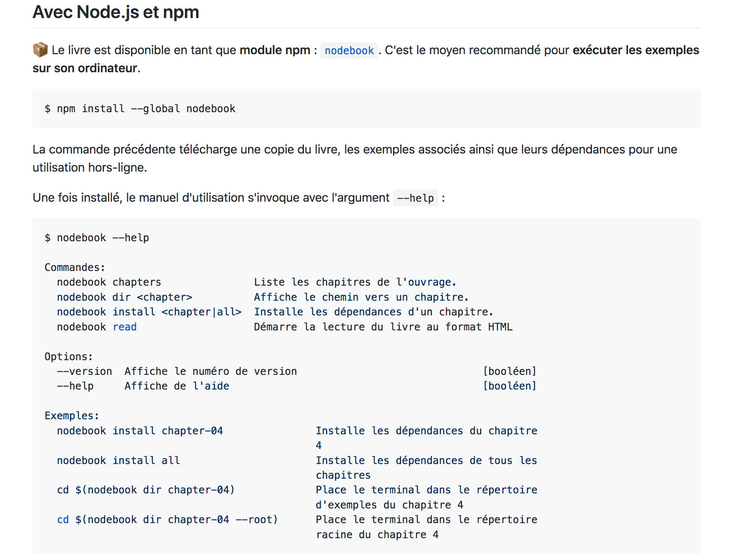Image resolution: width=732 pixels, height=560 pixels.
Task: Click the nodebook chapters command line
Action: (109, 282)
